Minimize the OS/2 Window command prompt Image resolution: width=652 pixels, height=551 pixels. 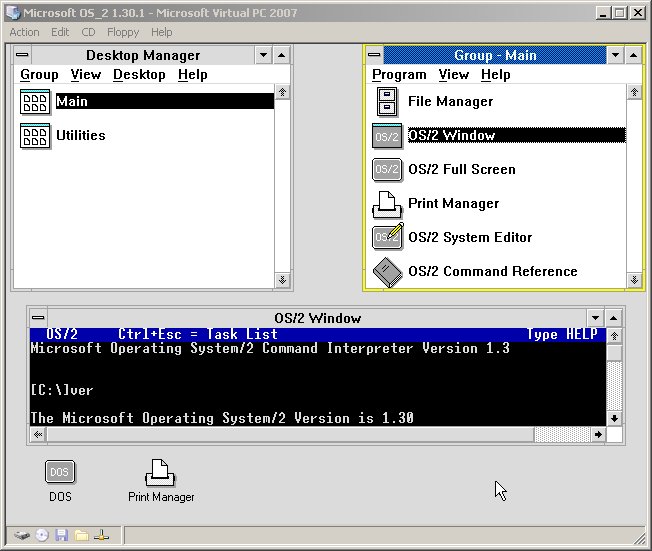click(x=595, y=318)
